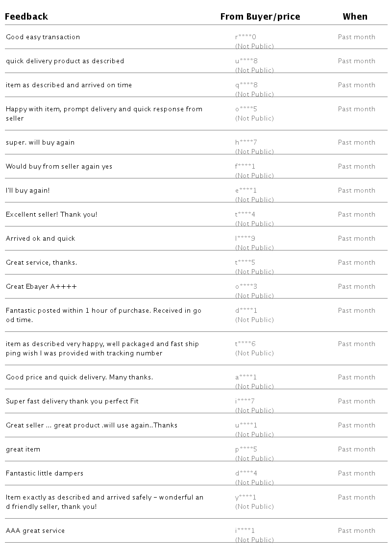Open buyer o****5 profile

click(x=246, y=109)
